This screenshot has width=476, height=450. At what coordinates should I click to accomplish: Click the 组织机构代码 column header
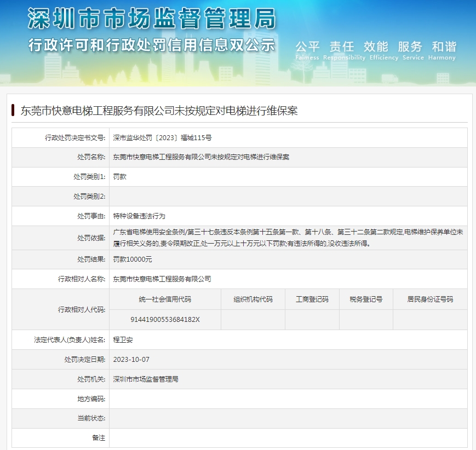pos(253,299)
